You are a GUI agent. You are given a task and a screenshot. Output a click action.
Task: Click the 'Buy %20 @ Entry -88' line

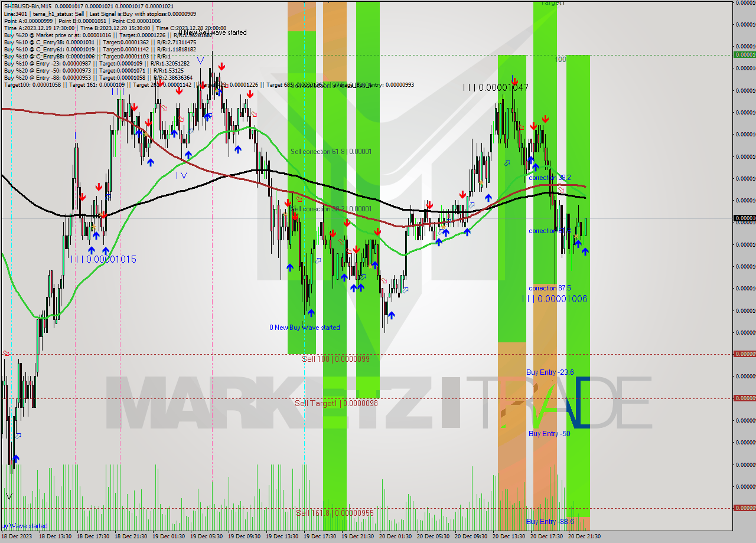pos(98,77)
